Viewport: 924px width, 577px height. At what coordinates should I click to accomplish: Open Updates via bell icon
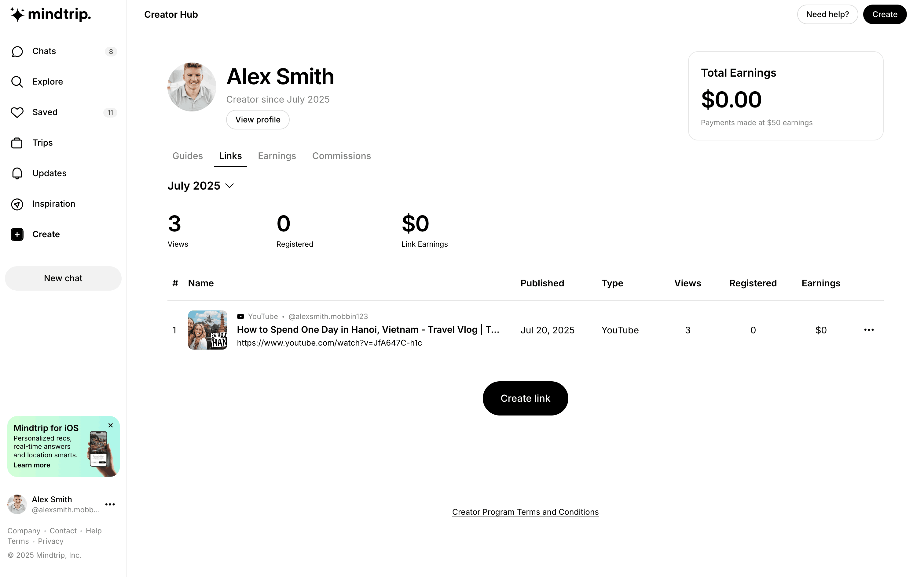click(17, 173)
